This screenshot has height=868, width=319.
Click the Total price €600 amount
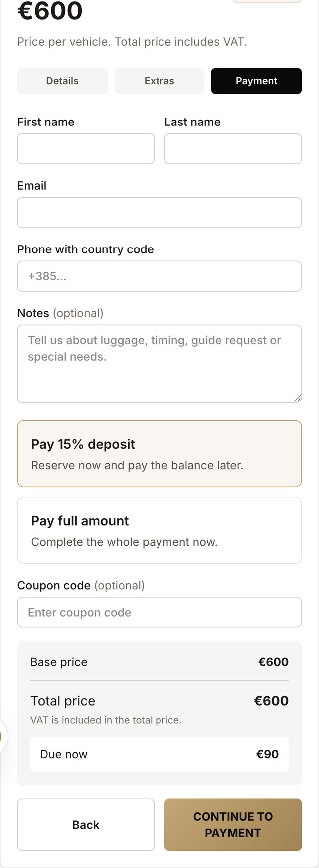click(271, 701)
